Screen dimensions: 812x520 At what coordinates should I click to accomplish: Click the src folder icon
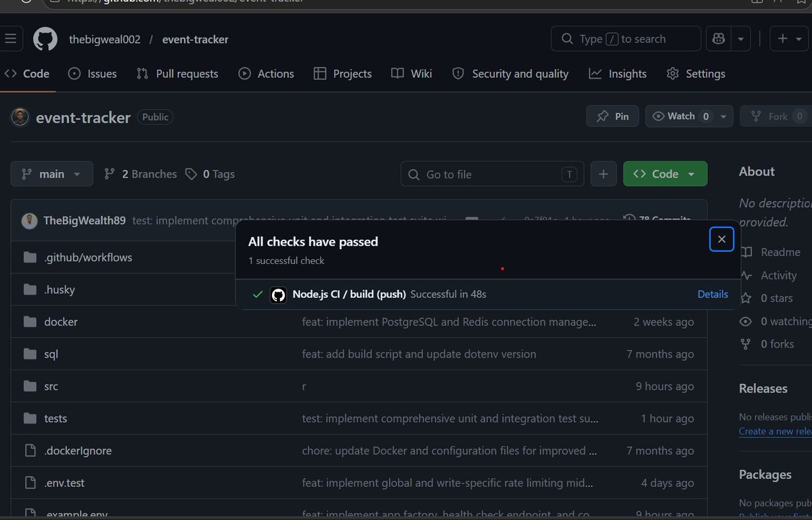point(30,386)
